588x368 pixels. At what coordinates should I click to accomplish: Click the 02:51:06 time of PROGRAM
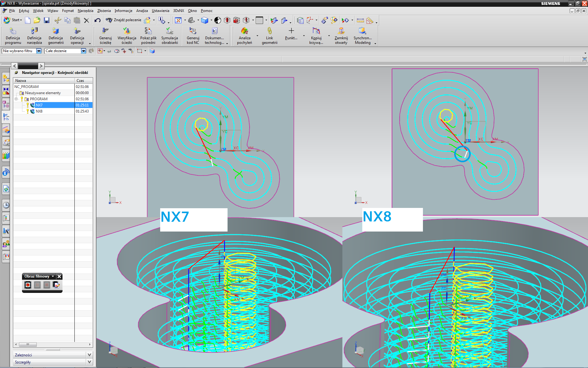pyautogui.click(x=82, y=99)
